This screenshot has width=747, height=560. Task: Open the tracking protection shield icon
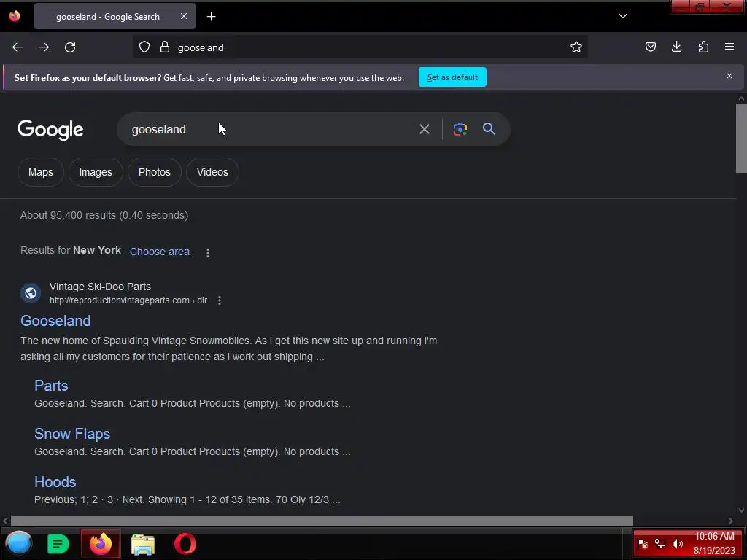144,47
